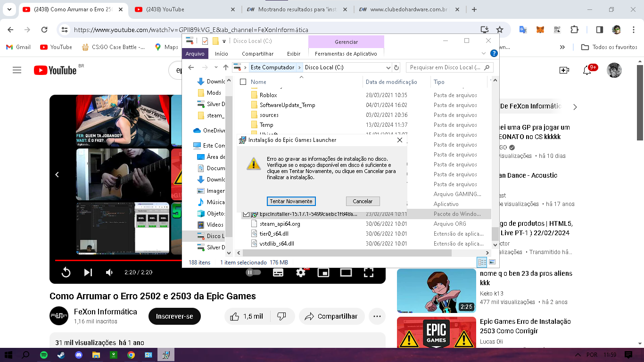Open YouTube hamburger guide menu
This screenshot has width=644, height=362.
[x=17, y=70]
